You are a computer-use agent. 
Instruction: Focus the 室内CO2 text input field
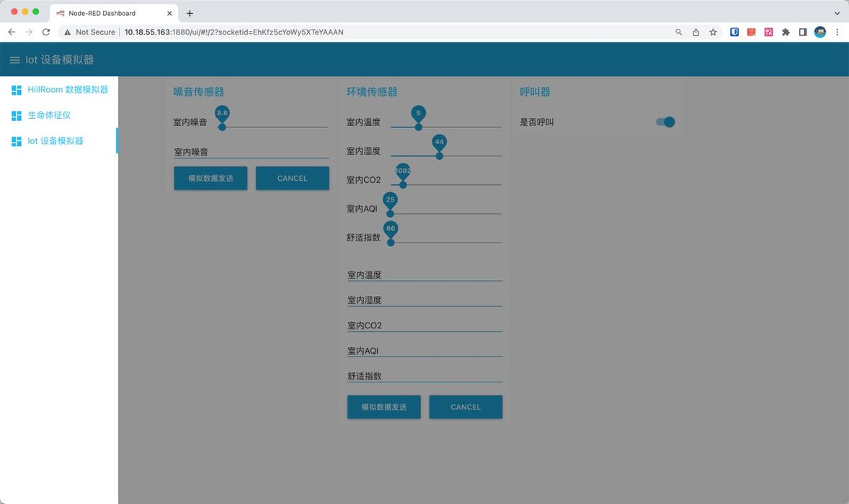(424, 325)
